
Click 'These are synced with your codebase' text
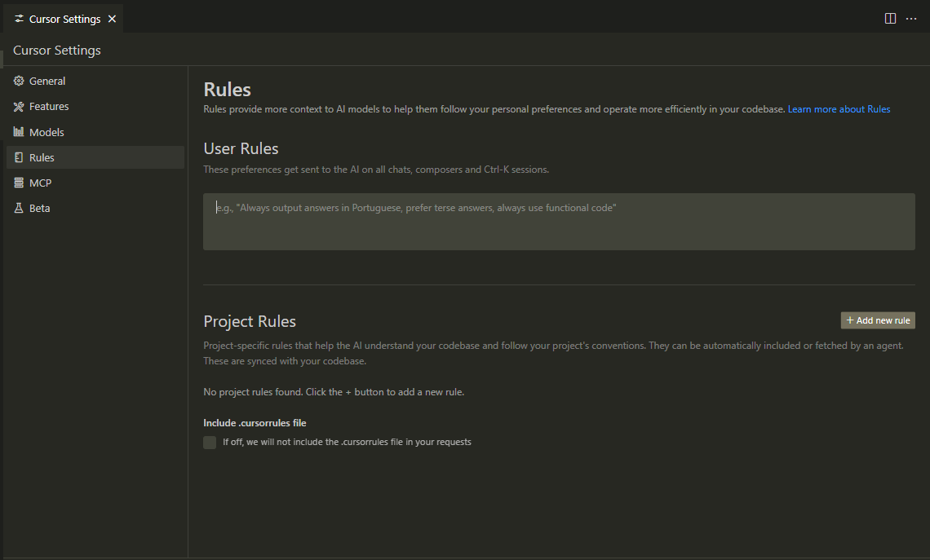tap(285, 361)
